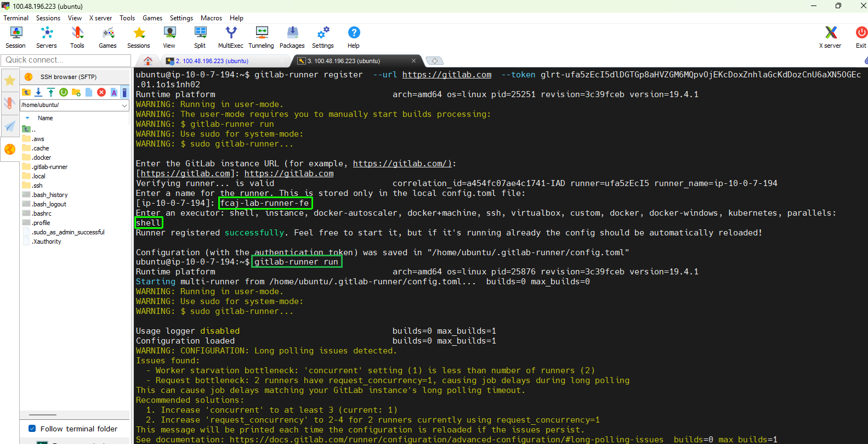Start the X server toolbar icon

(x=830, y=37)
